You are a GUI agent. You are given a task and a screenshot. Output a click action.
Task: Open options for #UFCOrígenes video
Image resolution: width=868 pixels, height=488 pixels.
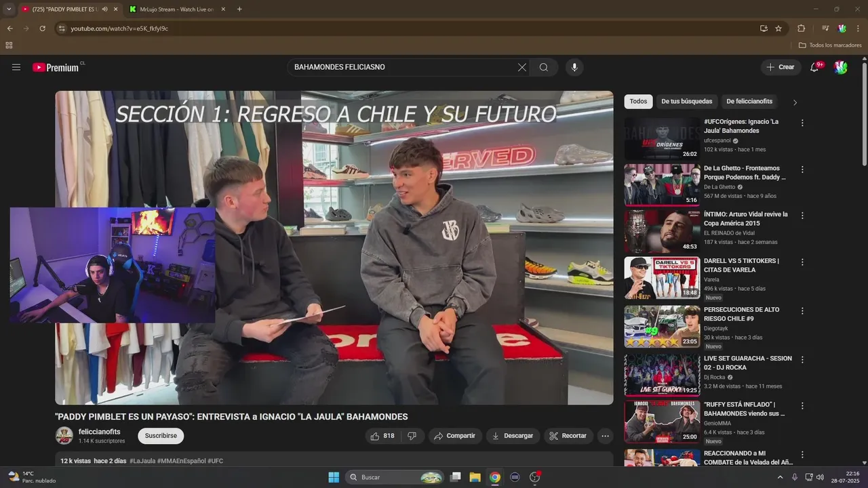point(802,123)
